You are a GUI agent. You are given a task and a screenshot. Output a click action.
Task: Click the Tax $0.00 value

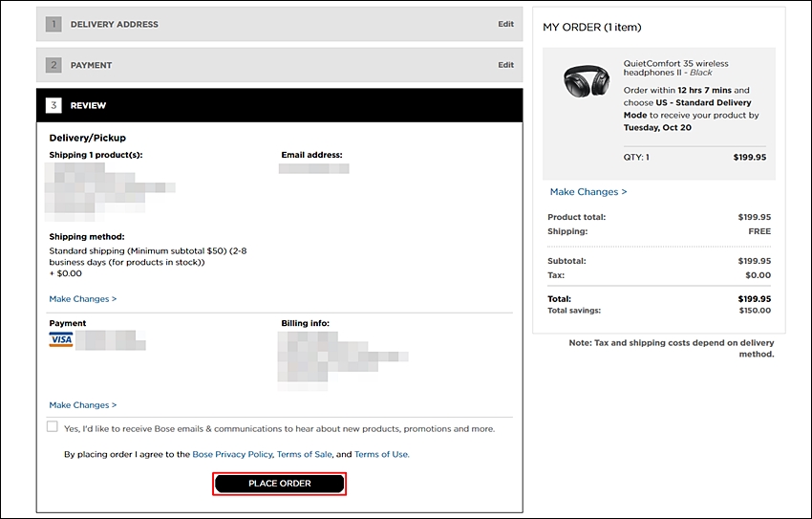759,275
